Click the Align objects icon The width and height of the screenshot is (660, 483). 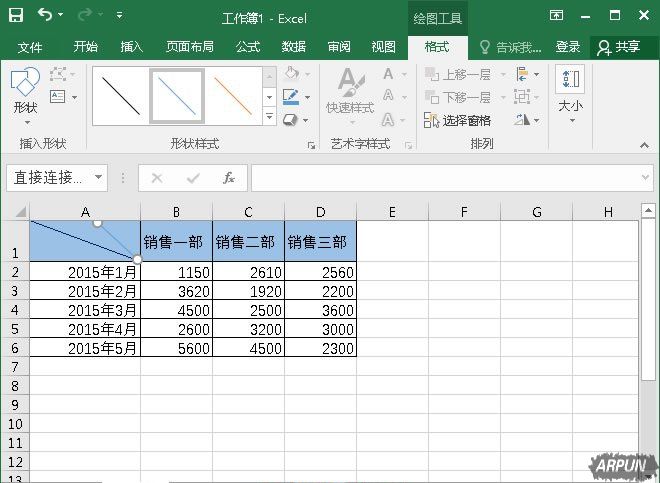522,74
